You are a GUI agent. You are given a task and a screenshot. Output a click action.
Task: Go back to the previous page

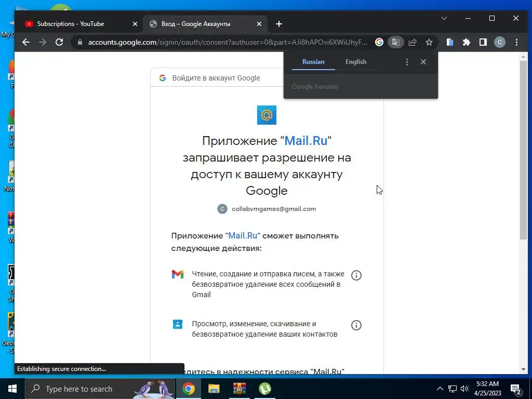point(26,42)
